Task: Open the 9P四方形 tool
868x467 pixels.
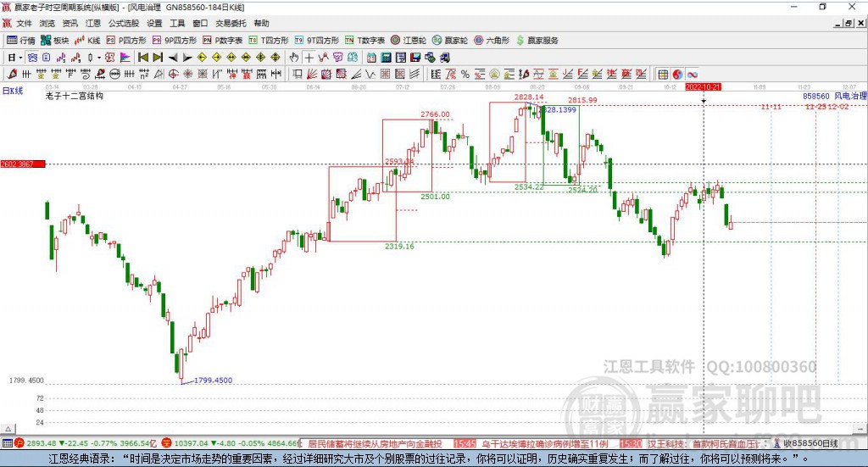Action: [x=175, y=41]
